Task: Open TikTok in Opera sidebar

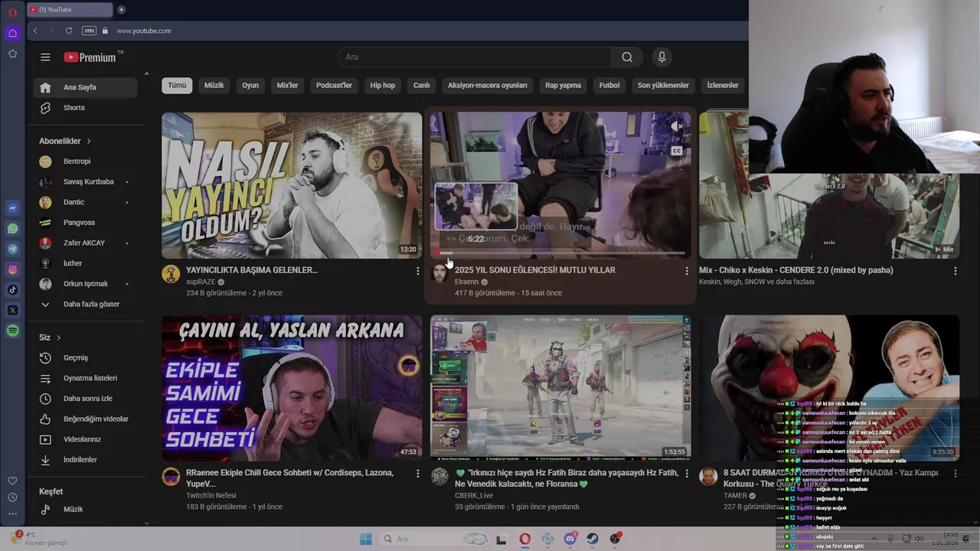Action: coord(13,290)
